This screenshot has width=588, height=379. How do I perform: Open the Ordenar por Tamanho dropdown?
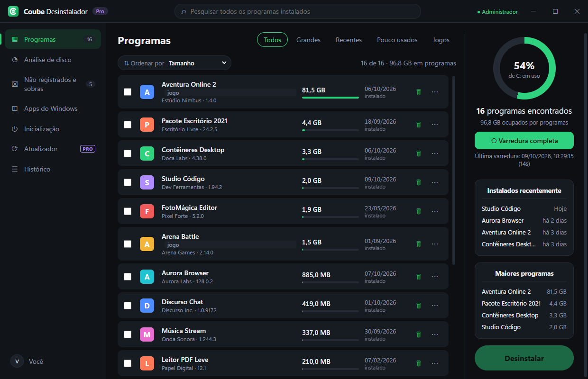(x=175, y=63)
